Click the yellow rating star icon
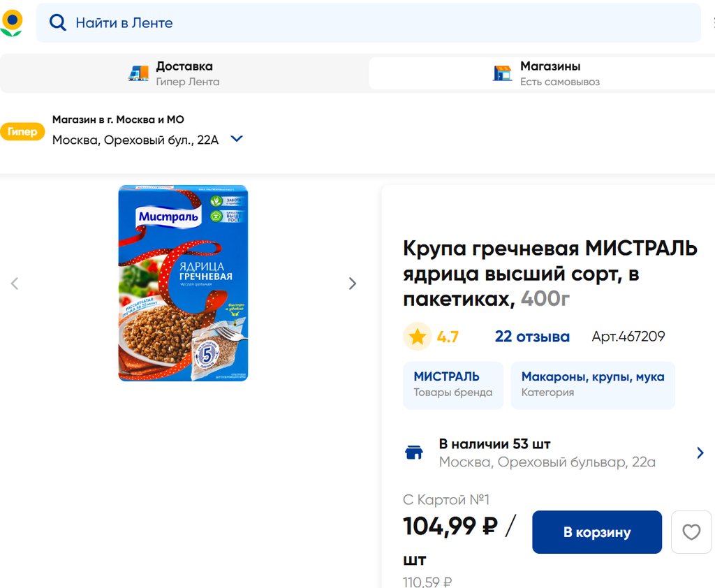The image size is (715, 588). coord(418,337)
